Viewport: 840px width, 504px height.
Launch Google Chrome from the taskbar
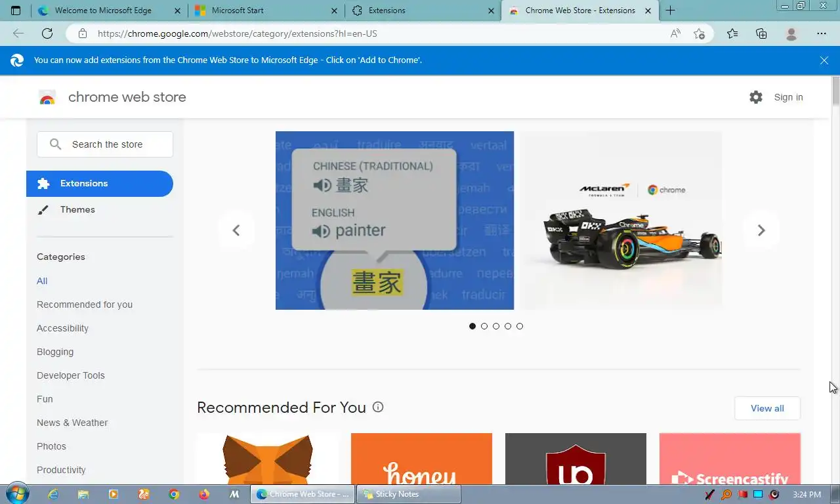click(174, 494)
